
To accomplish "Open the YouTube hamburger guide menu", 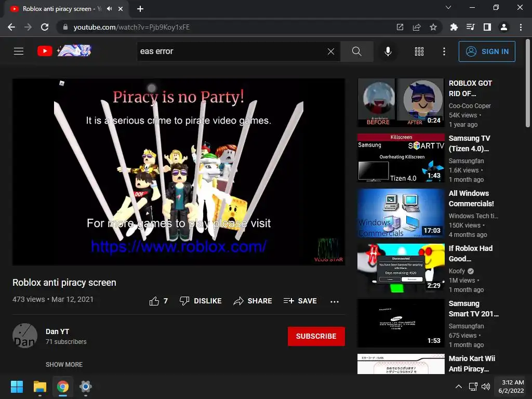I will pos(19,51).
